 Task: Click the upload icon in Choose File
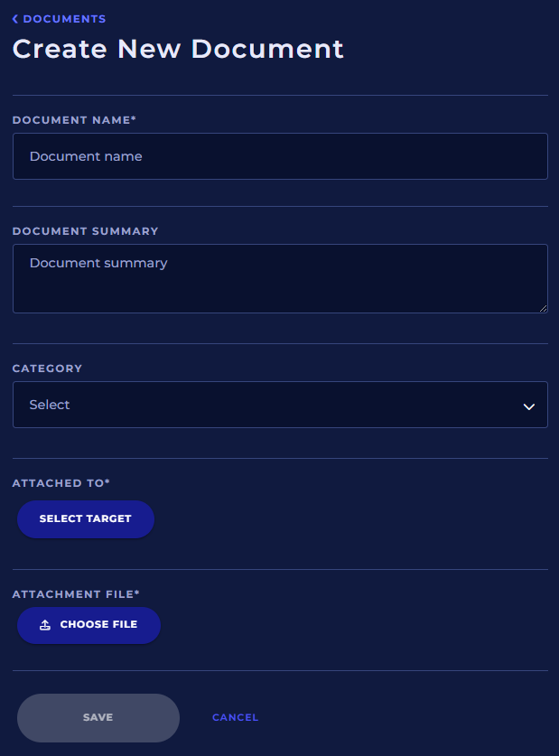pos(45,625)
